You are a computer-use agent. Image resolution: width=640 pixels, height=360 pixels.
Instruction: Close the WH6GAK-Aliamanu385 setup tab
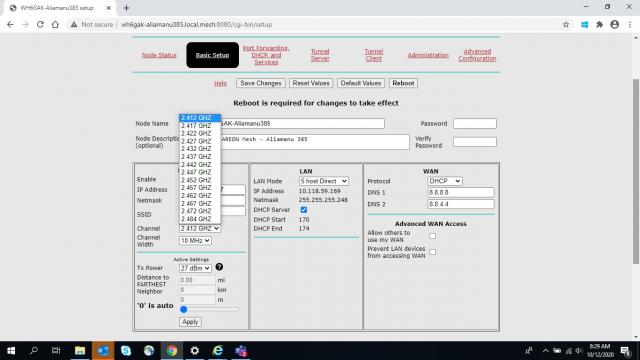109,8
